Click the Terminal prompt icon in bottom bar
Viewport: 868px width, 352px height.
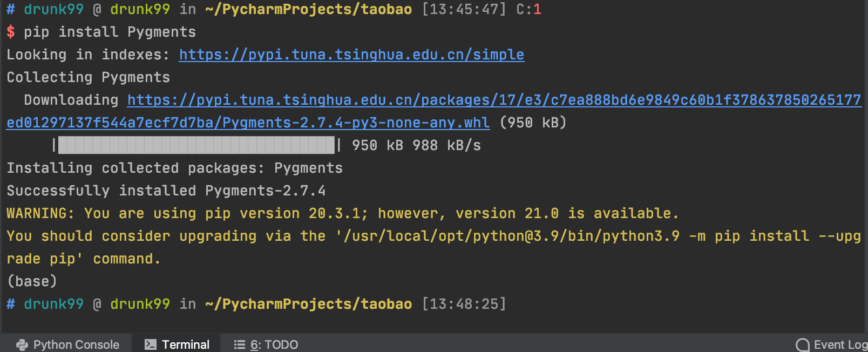coord(151,344)
